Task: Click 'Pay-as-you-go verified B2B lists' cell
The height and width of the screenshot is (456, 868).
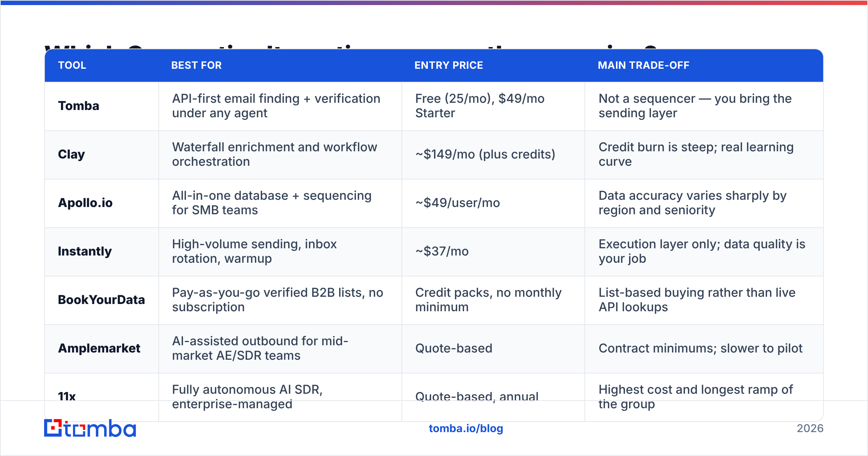Action: pos(280,300)
